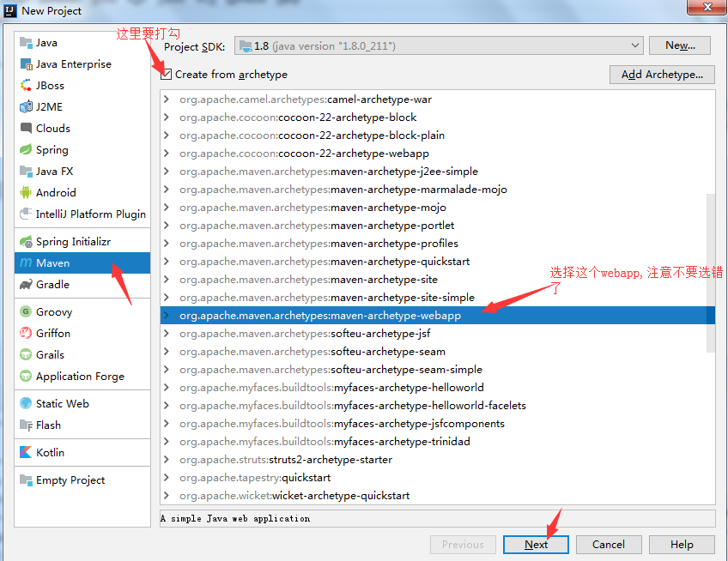Select the Java project type icon
728x561 pixels.
coord(26,43)
